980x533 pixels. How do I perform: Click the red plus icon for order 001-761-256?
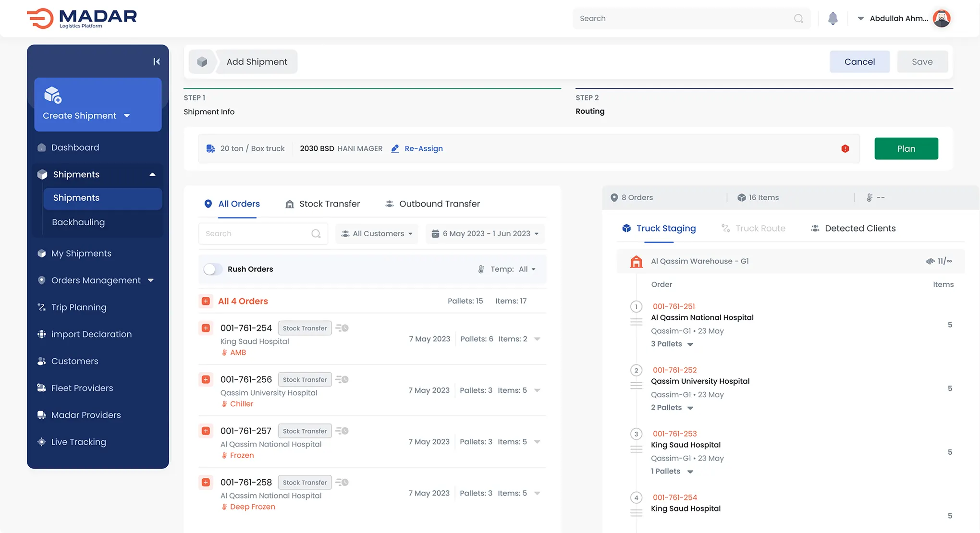206,379
